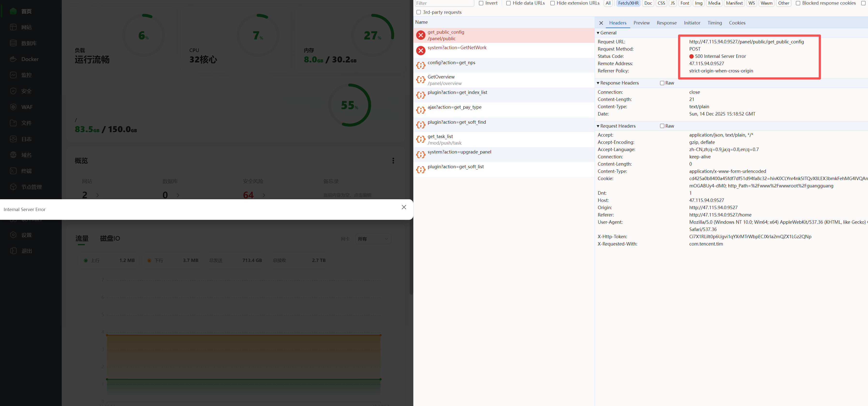Click the network Filter input field
The height and width of the screenshot is (406, 868).
(x=444, y=3)
